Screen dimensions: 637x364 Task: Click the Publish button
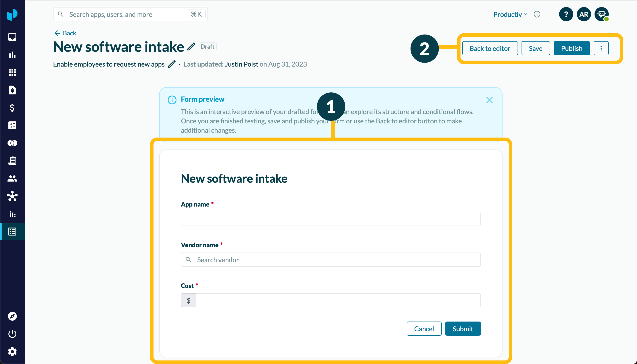tap(572, 48)
